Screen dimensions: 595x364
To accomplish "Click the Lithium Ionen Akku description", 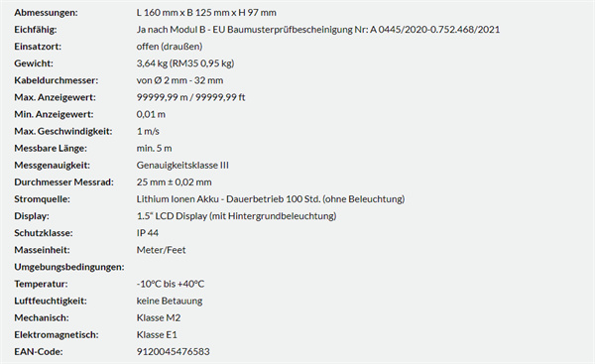I will coord(271,199).
